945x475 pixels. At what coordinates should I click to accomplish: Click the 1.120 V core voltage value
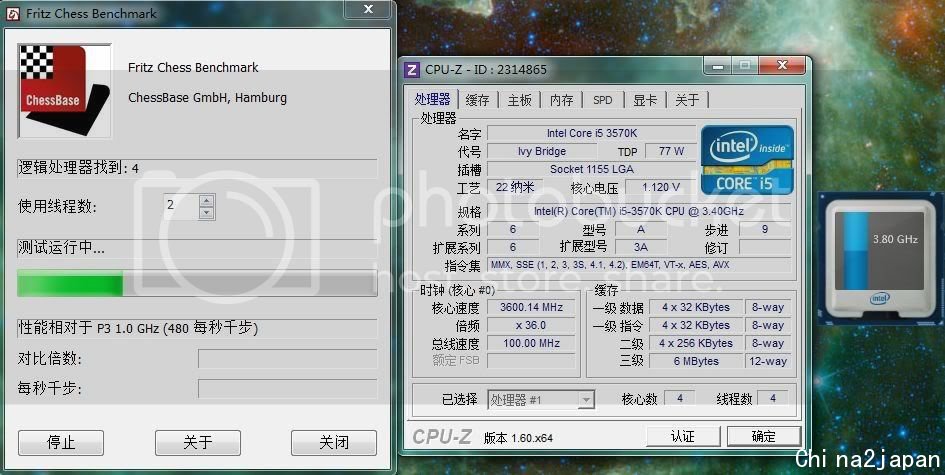point(661,187)
